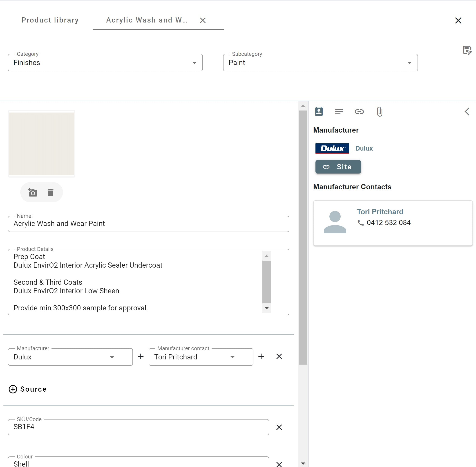Edit the Colour field
This screenshot has width=476, height=467.
139,462
